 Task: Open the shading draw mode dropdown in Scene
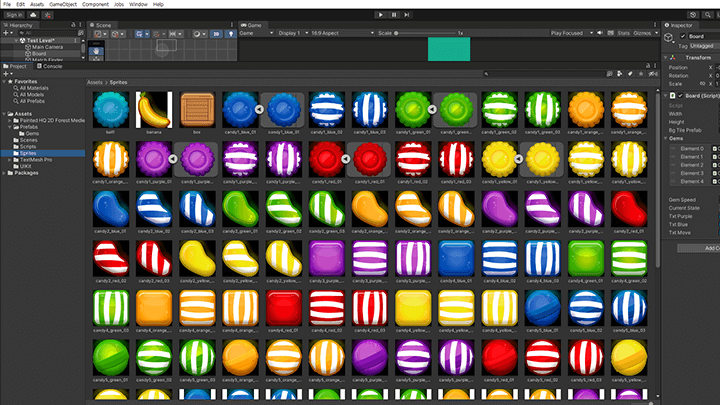[x=200, y=34]
